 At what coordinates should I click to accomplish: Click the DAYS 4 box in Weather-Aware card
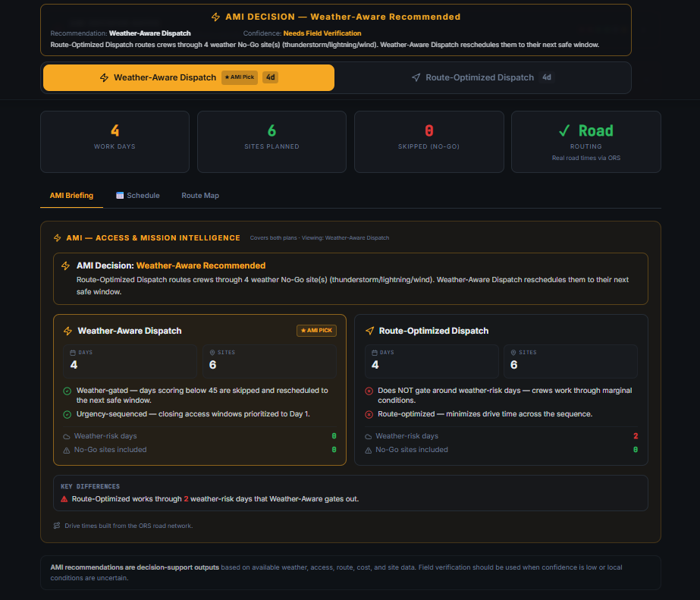pyautogui.click(x=130, y=361)
